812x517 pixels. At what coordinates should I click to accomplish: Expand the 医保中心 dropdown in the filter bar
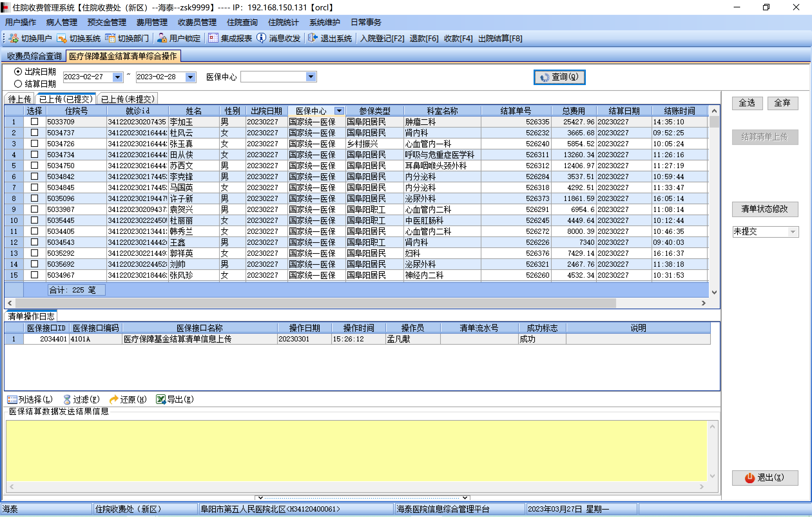(311, 77)
